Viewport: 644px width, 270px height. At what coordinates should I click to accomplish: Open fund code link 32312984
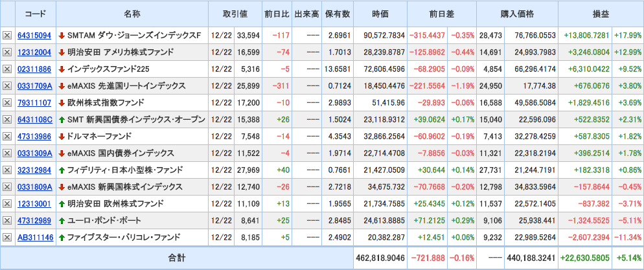pyautogui.click(x=34, y=170)
